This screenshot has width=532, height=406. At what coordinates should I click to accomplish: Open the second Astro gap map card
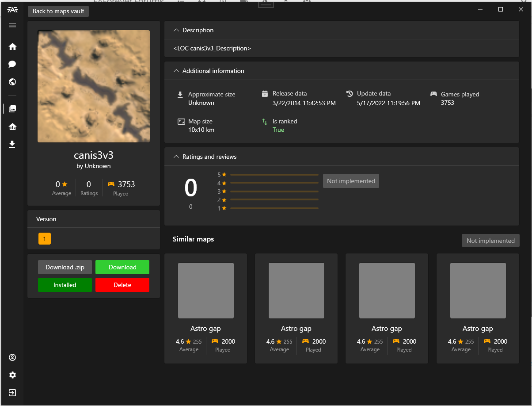click(296, 308)
